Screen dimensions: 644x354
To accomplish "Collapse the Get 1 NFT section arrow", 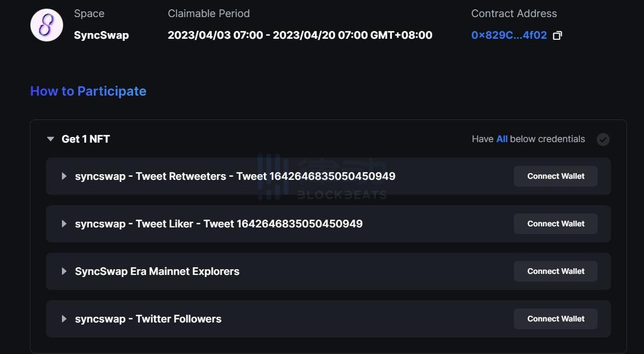I will coord(51,139).
